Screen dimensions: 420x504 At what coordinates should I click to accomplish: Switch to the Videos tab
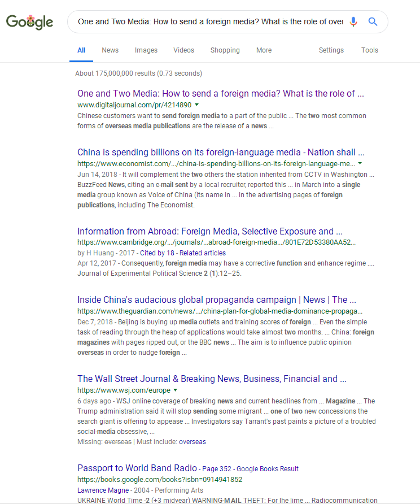point(183,50)
